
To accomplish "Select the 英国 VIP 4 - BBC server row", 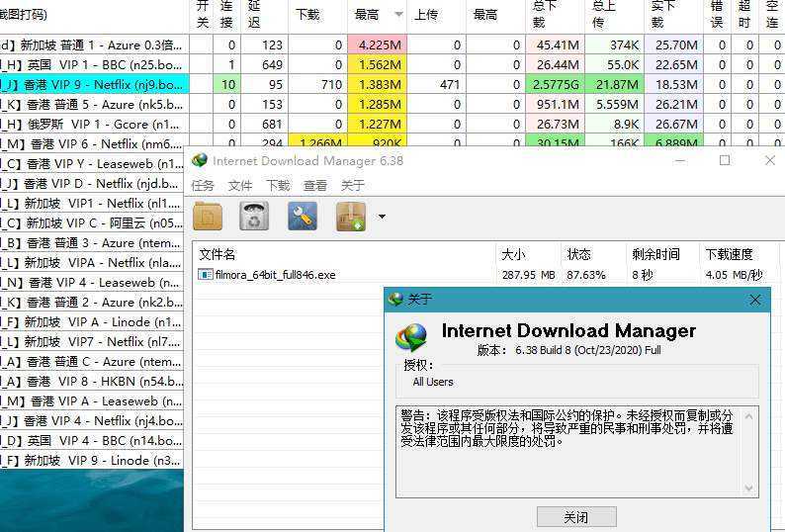I will click(92, 441).
